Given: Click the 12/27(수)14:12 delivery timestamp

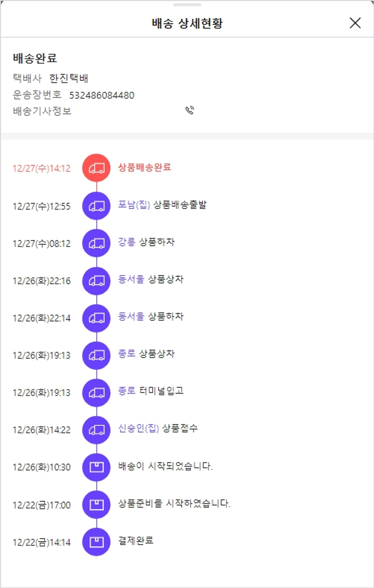Looking at the screenshot, I should click(42, 169).
